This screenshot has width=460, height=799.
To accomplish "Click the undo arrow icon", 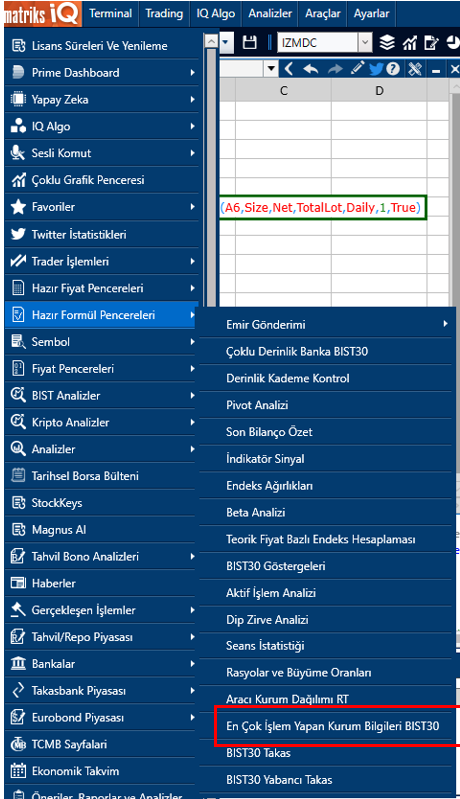I will coord(310,68).
